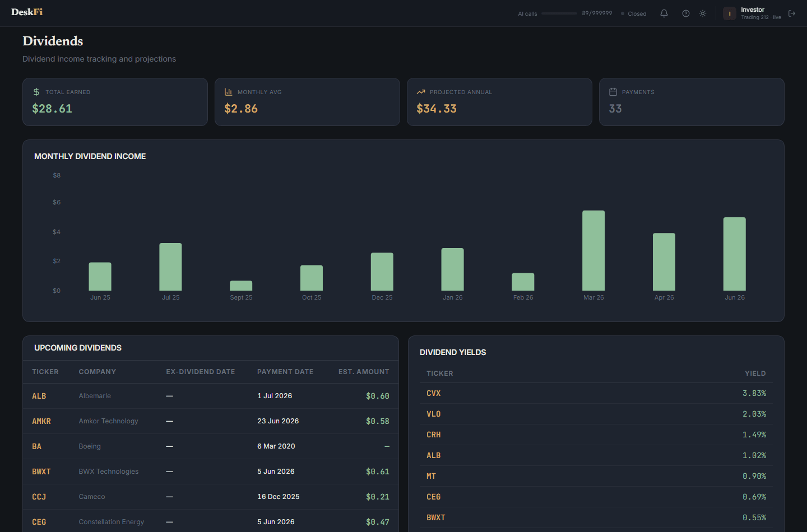
Task: Select the Oct 25 chart bar
Action: tap(312, 278)
